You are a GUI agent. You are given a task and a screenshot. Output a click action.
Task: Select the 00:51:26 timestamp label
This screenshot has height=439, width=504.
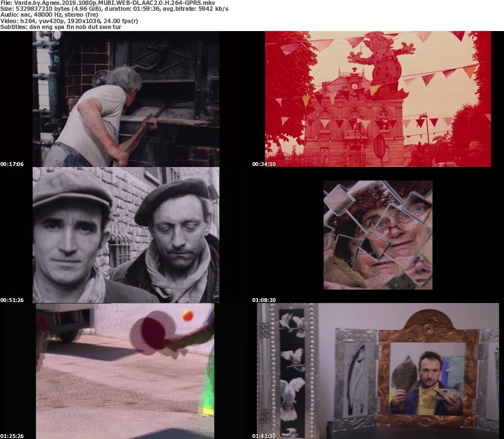pyautogui.click(x=12, y=300)
